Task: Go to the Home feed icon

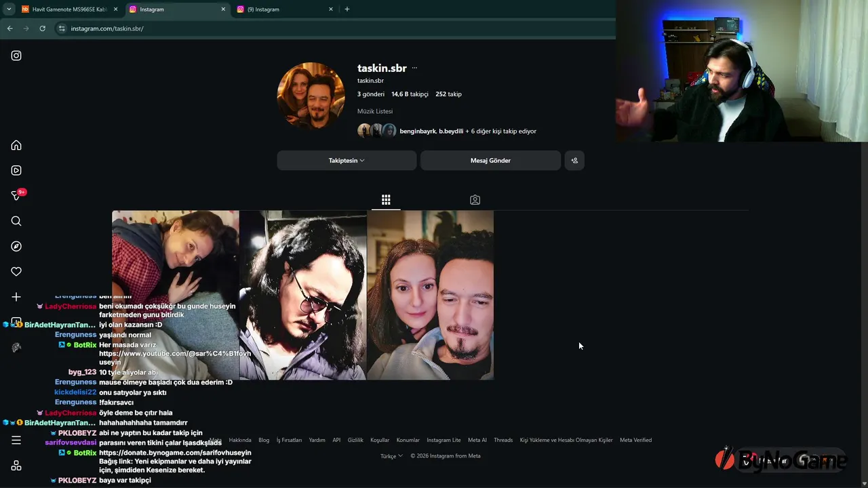Action: point(16,145)
